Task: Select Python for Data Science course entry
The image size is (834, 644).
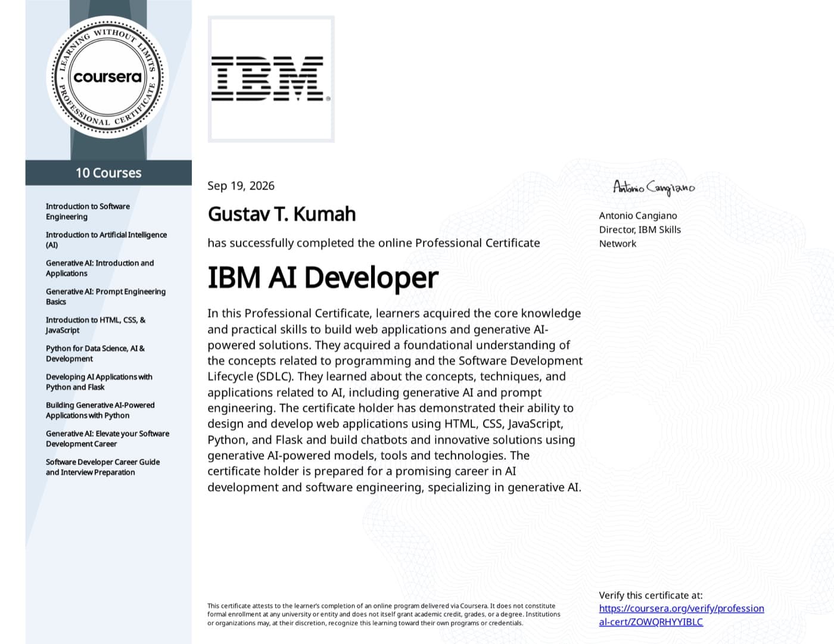Action: point(95,353)
